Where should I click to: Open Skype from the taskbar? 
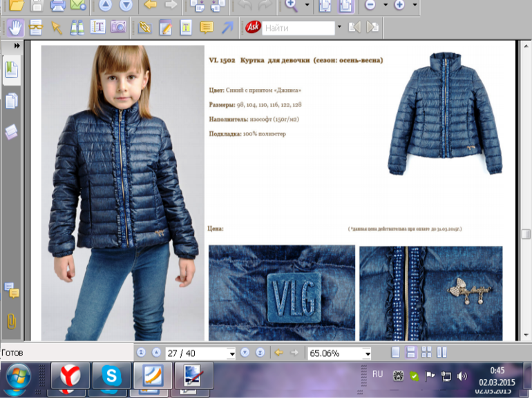pyautogui.click(x=111, y=376)
